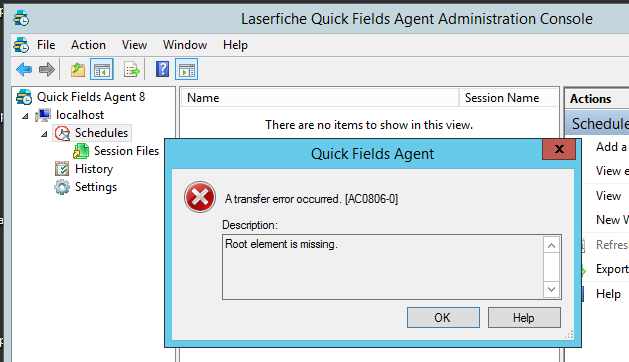Image resolution: width=629 pixels, height=362 pixels.
Task: Open the Window menu
Action: pos(185,45)
